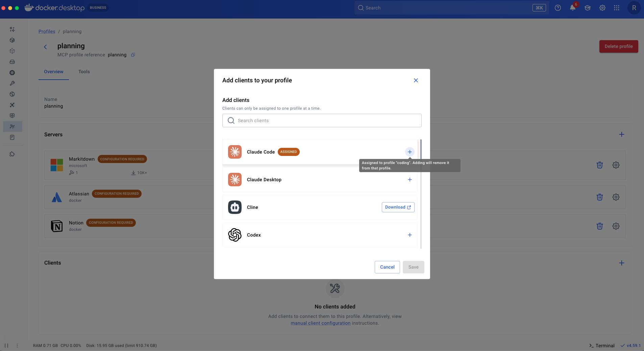The height and width of the screenshot is (351, 644).
Task: Click the ASSIGNED badge on Claude Code
Action: pyautogui.click(x=289, y=152)
